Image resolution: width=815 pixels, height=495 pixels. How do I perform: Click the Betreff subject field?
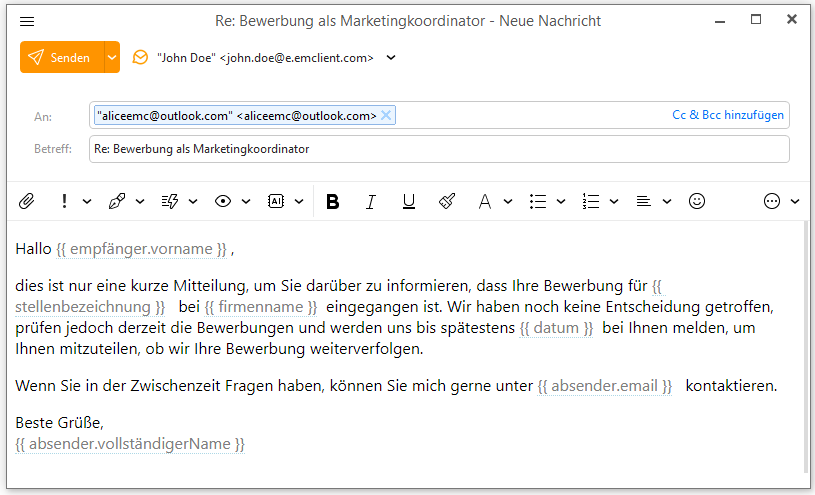(440, 149)
